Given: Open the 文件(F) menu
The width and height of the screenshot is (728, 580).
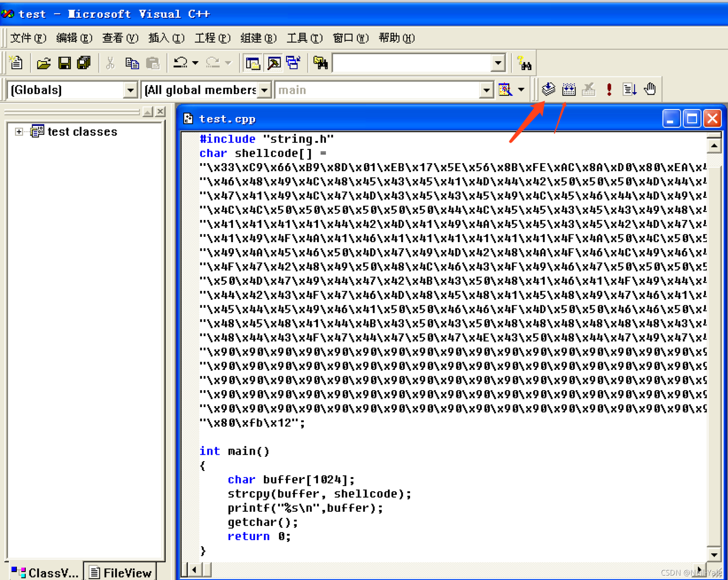Looking at the screenshot, I should pyautogui.click(x=28, y=38).
